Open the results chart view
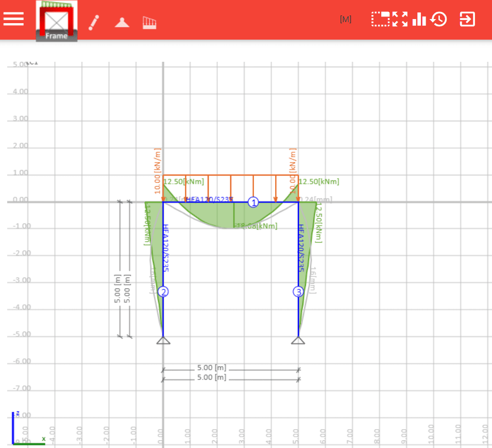The width and height of the screenshot is (492, 448). (x=419, y=19)
